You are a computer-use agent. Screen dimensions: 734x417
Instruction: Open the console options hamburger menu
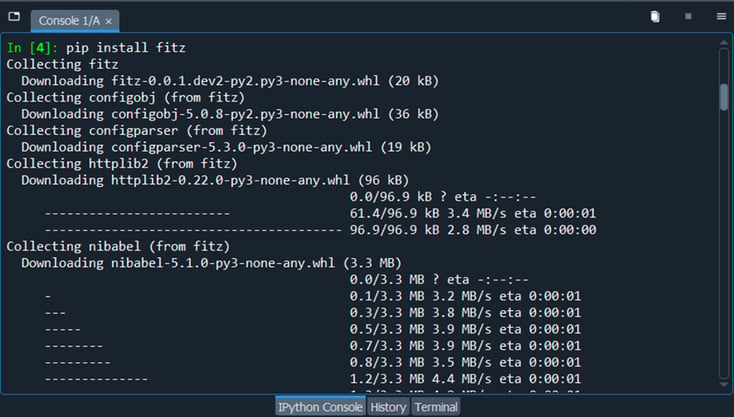[x=721, y=16]
